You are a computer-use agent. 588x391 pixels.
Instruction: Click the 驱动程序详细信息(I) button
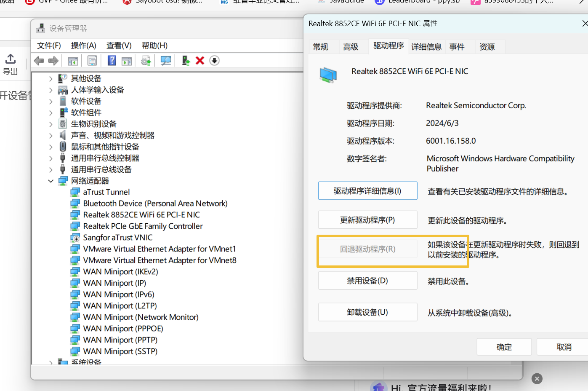click(367, 191)
